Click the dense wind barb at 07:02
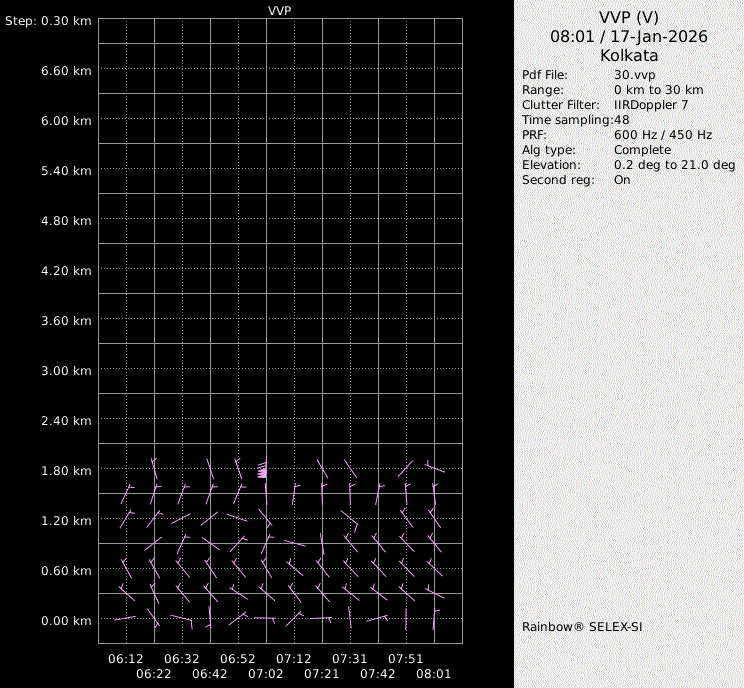 (x=262, y=470)
